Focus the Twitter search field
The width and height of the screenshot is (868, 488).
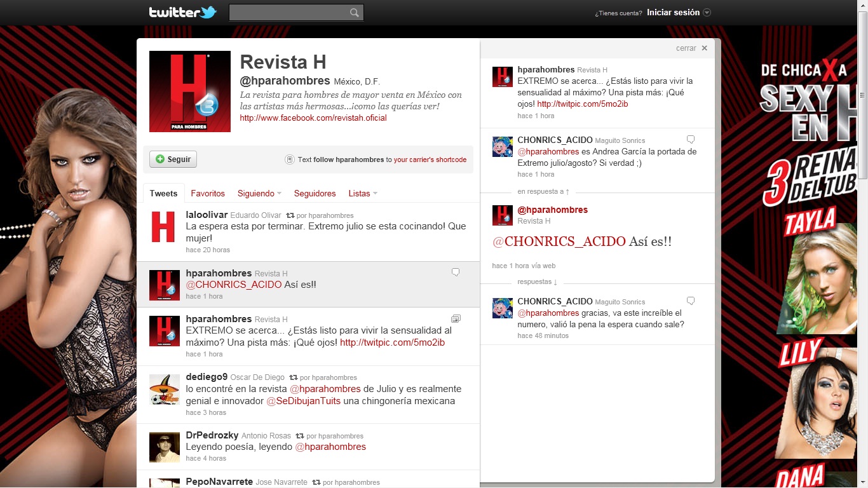[296, 13]
